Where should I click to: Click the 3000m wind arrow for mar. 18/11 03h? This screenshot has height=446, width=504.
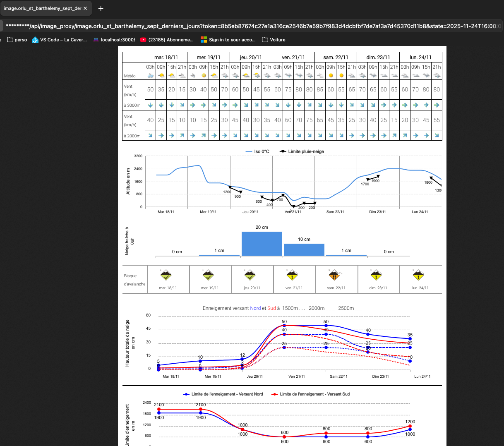[150, 105]
